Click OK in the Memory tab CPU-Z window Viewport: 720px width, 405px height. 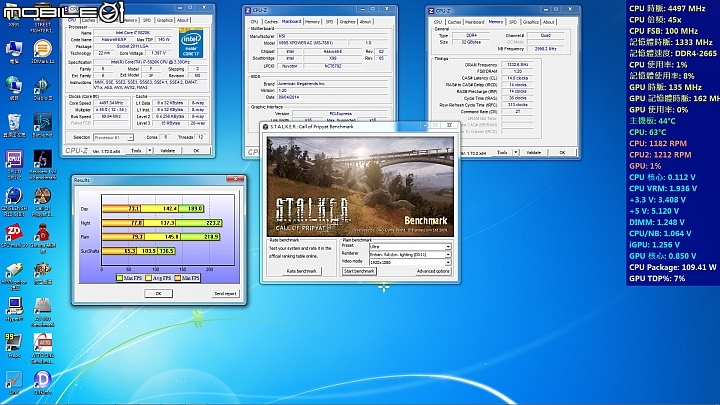[562, 152]
